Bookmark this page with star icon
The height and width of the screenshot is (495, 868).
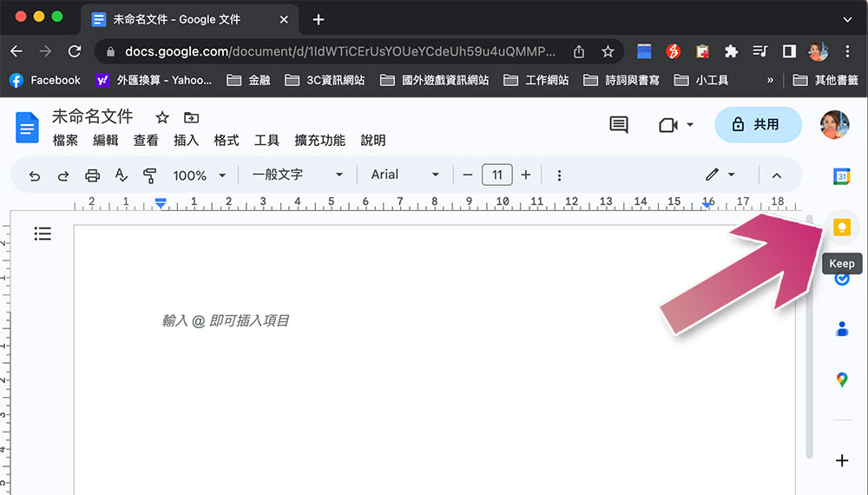[x=608, y=51]
